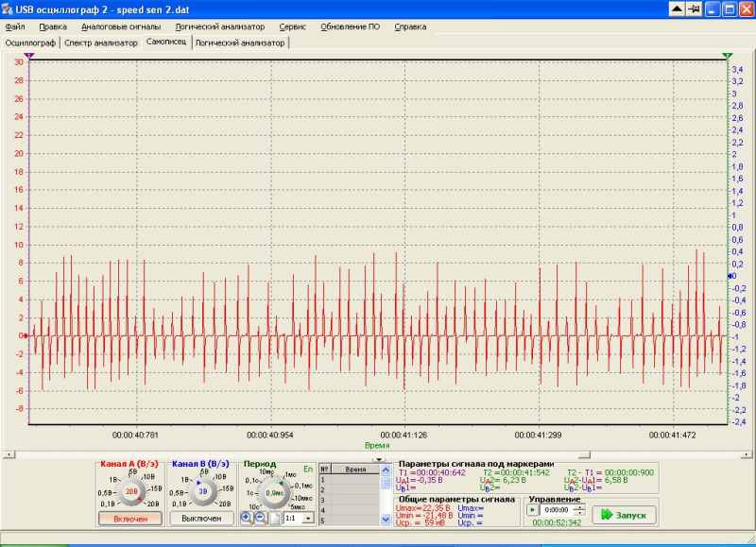Open the 1:1 zoom scale dropdown

point(308,519)
